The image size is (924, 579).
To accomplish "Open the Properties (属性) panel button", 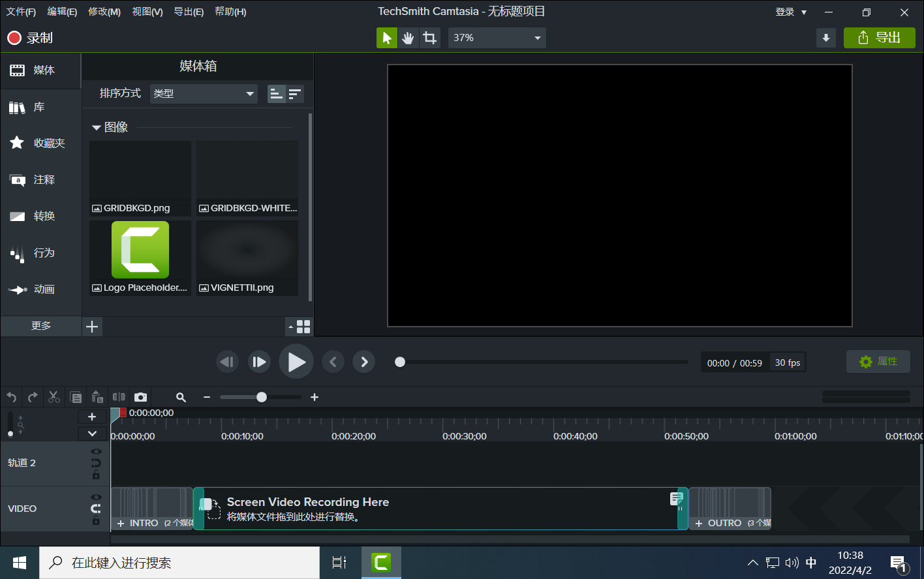I will coord(878,361).
